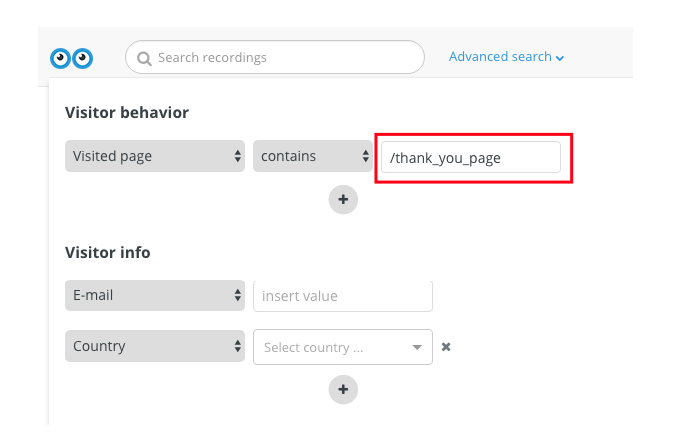Image resolution: width=688 pixels, height=442 pixels.
Task: Open the Select country combo box
Action: [x=343, y=347]
